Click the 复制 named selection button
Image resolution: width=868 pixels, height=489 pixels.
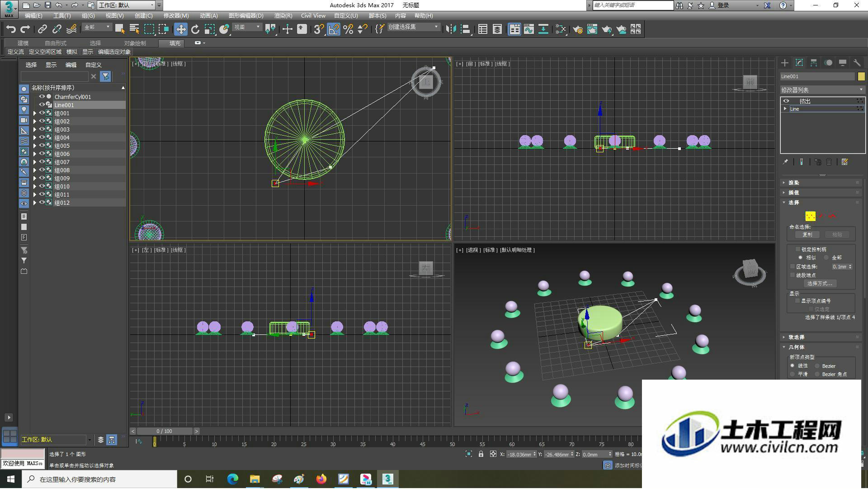pos(807,235)
